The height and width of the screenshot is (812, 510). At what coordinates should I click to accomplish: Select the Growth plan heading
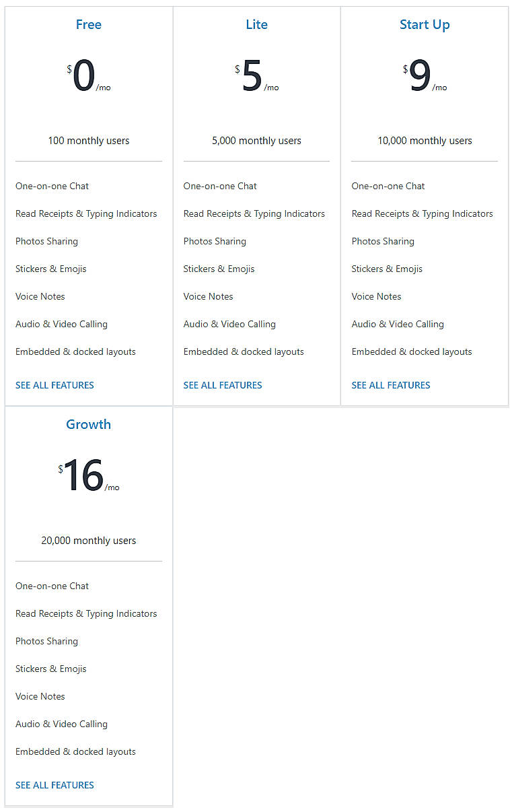click(88, 424)
